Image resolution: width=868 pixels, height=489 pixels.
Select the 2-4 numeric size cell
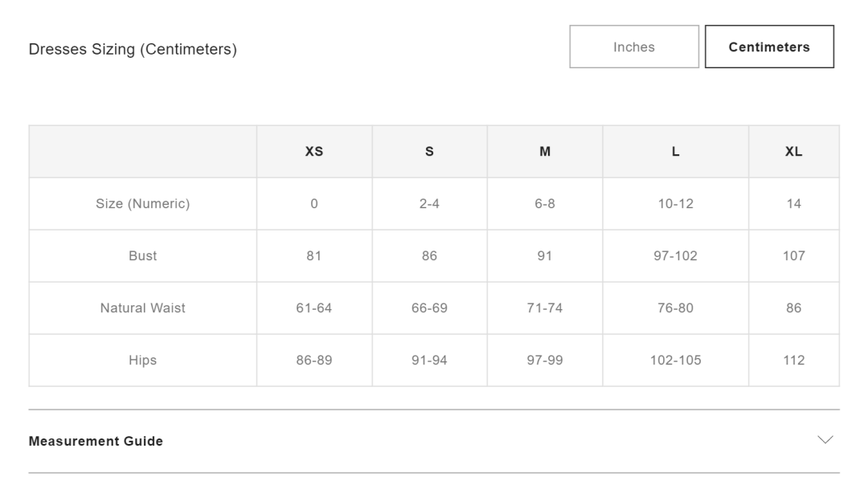(x=429, y=204)
